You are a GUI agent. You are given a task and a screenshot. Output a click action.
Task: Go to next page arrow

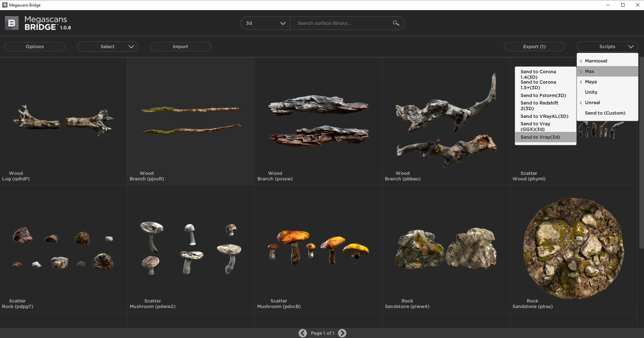click(x=342, y=333)
